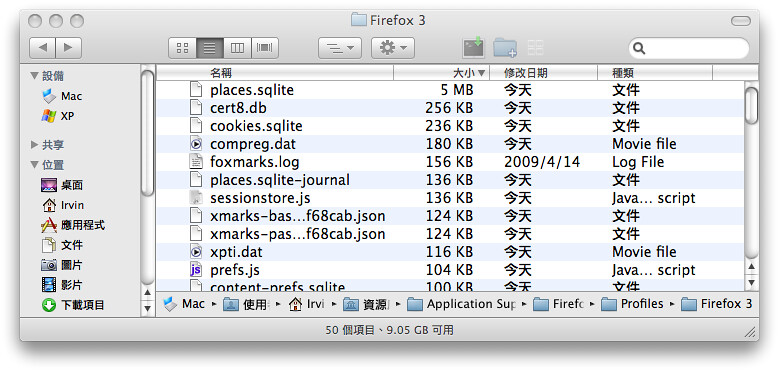Click Profiles folder in path bar
The height and width of the screenshot is (371, 779).
pyautogui.click(x=632, y=303)
